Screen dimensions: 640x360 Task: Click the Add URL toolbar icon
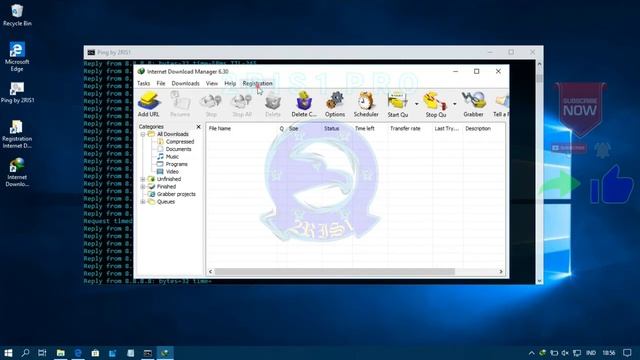[149, 104]
